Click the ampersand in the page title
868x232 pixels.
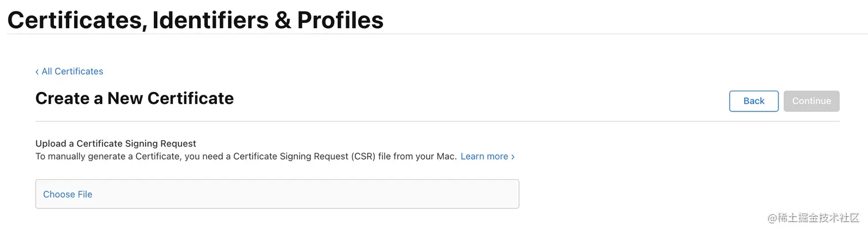pos(282,21)
